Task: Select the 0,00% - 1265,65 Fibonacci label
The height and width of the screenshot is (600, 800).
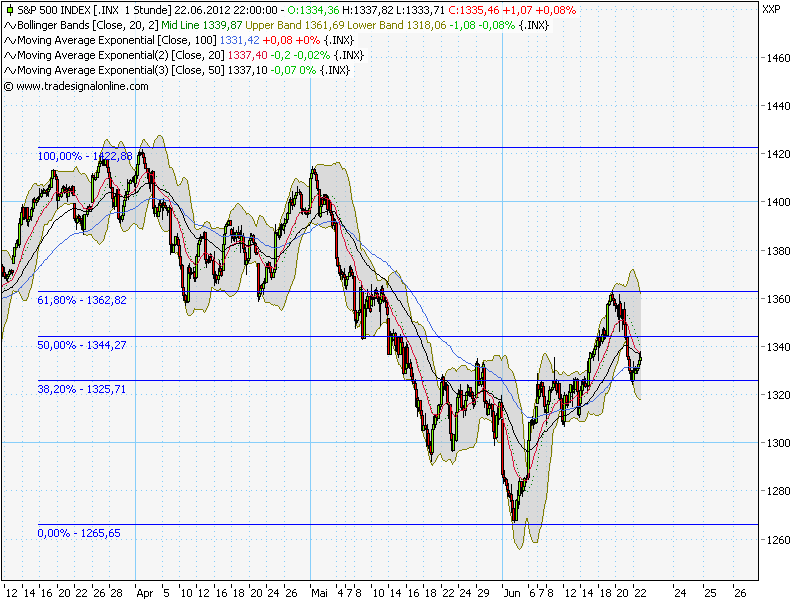Action: pos(78,534)
